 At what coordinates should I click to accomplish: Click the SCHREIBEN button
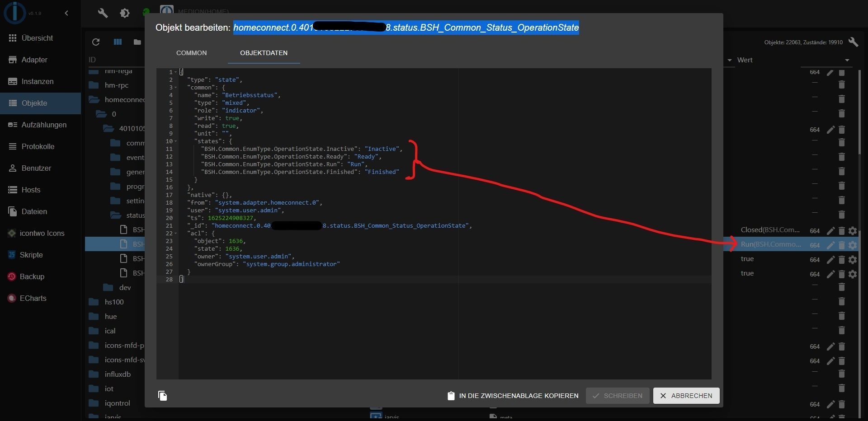(x=618, y=396)
